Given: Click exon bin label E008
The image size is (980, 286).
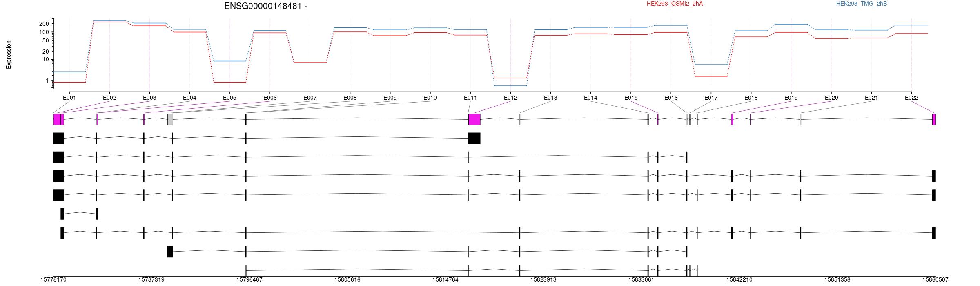Looking at the screenshot, I should pyautogui.click(x=350, y=98).
